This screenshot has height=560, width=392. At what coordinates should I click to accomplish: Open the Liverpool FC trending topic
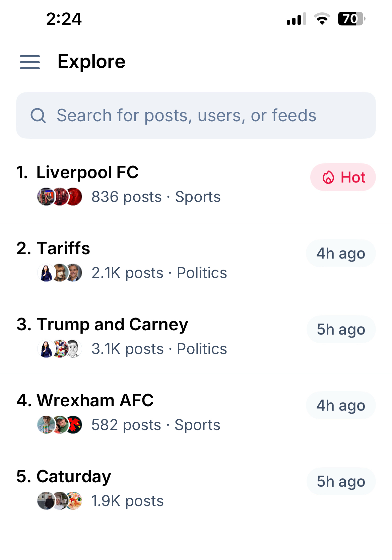(87, 172)
